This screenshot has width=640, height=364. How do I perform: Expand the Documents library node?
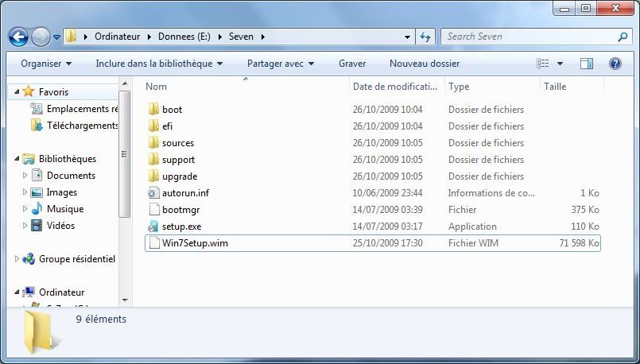(25, 176)
